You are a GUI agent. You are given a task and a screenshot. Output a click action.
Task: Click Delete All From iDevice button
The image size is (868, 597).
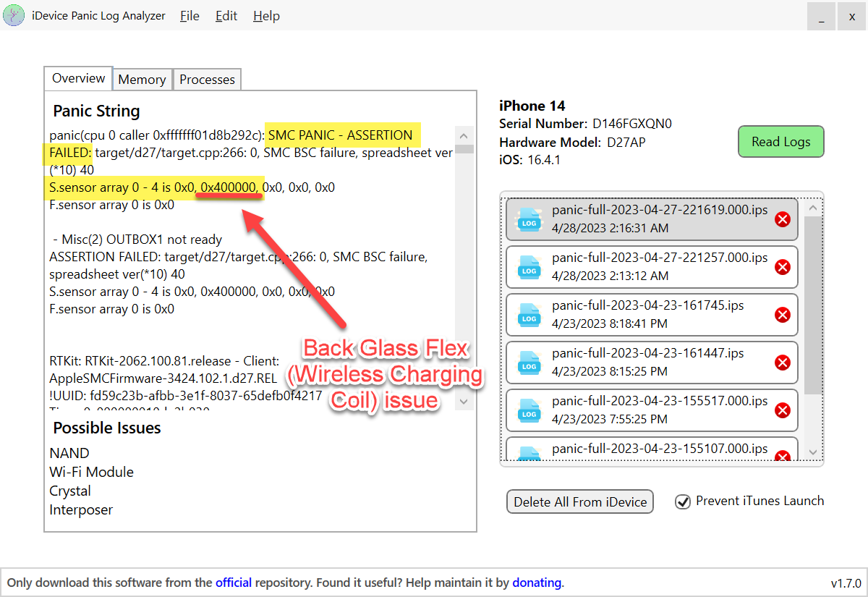580,501
